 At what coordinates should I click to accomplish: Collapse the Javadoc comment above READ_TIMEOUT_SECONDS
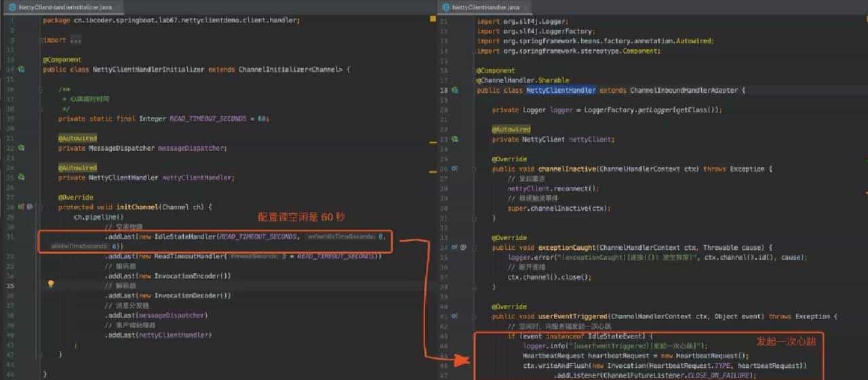point(42,89)
